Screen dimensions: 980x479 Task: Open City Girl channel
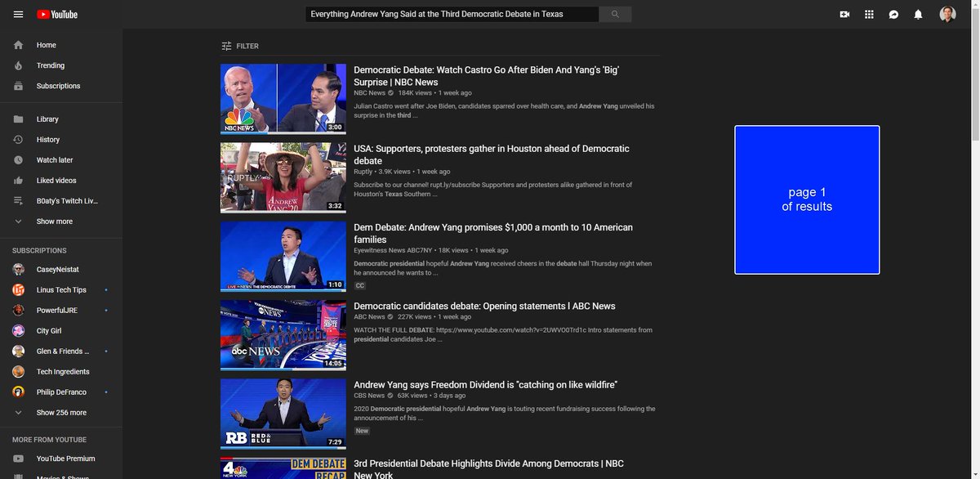61,331
